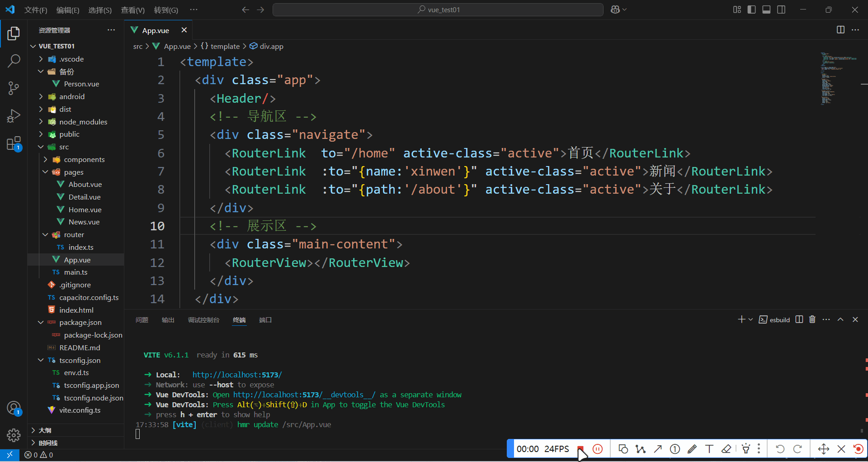Open the 文件(F) menu
Viewport: 868px width, 462px height.
coord(36,10)
